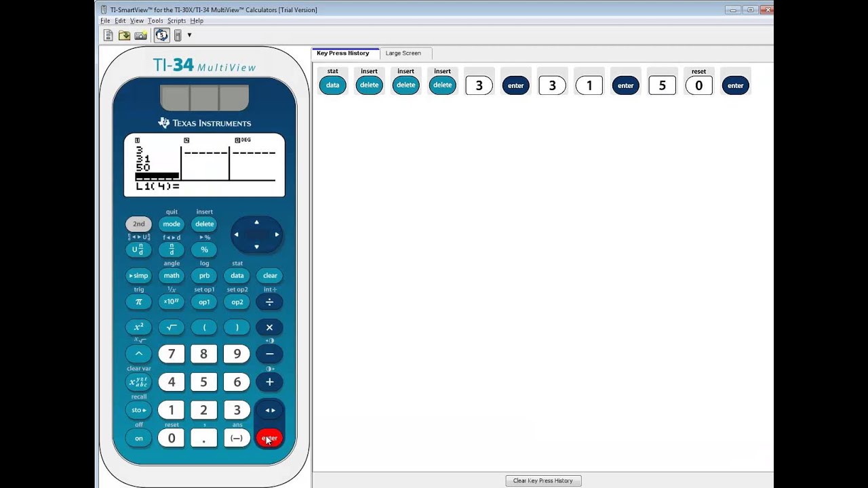Tap the divide key on calculator
Image resolution: width=868 pixels, height=488 pixels.
coord(270,302)
